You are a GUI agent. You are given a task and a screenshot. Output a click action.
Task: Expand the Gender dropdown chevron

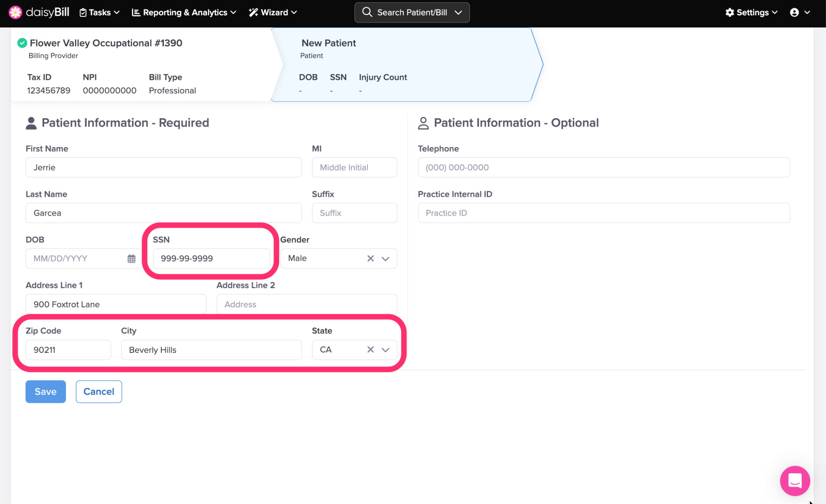click(x=386, y=258)
